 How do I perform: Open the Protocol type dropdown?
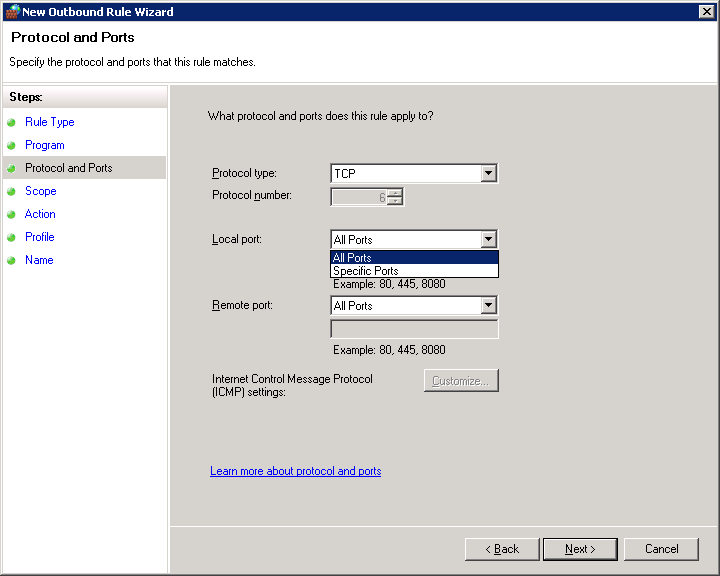pos(489,173)
